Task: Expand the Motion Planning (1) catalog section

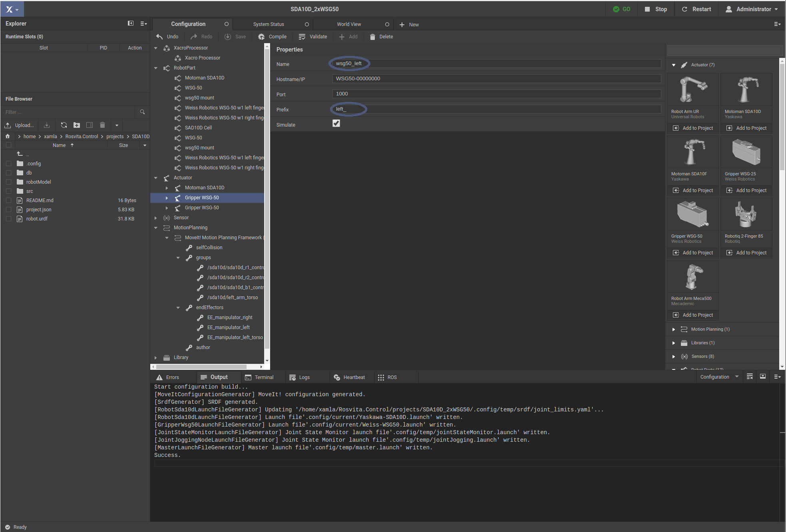Action: coord(674,330)
